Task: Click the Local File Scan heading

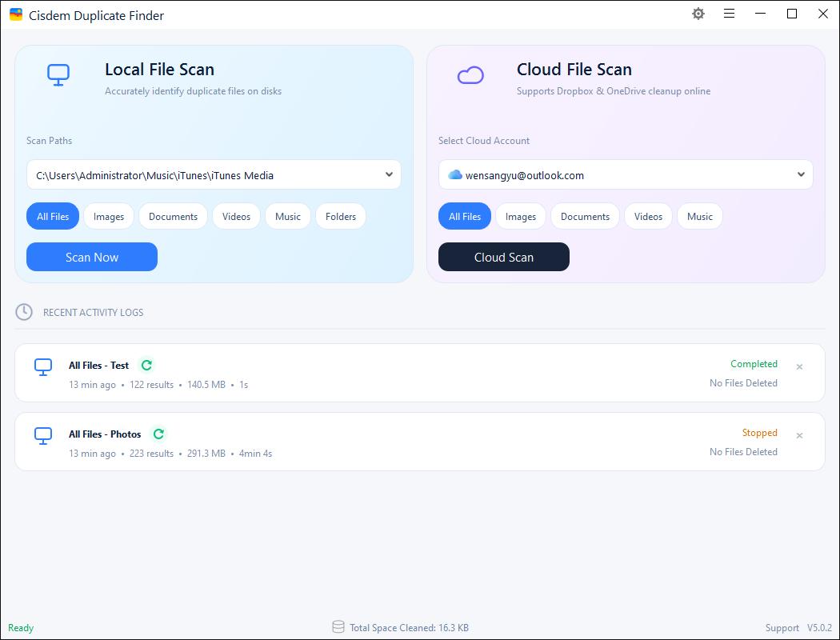Action: point(160,69)
